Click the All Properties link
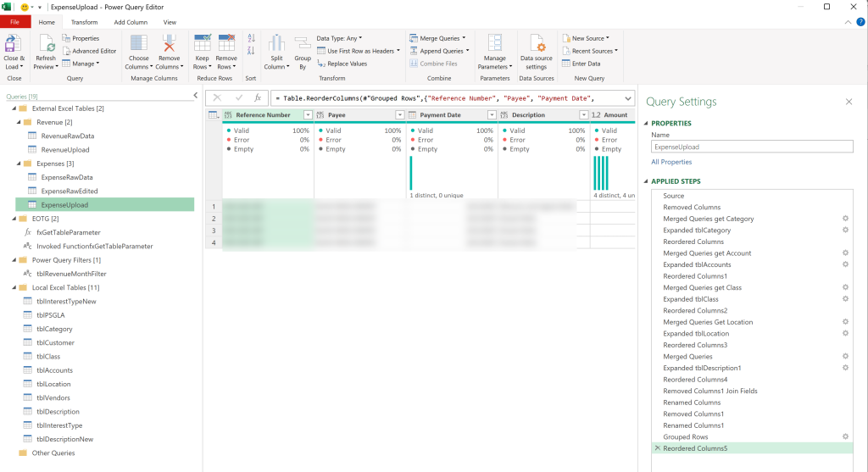Screen dimensions: 868x472 (671, 162)
